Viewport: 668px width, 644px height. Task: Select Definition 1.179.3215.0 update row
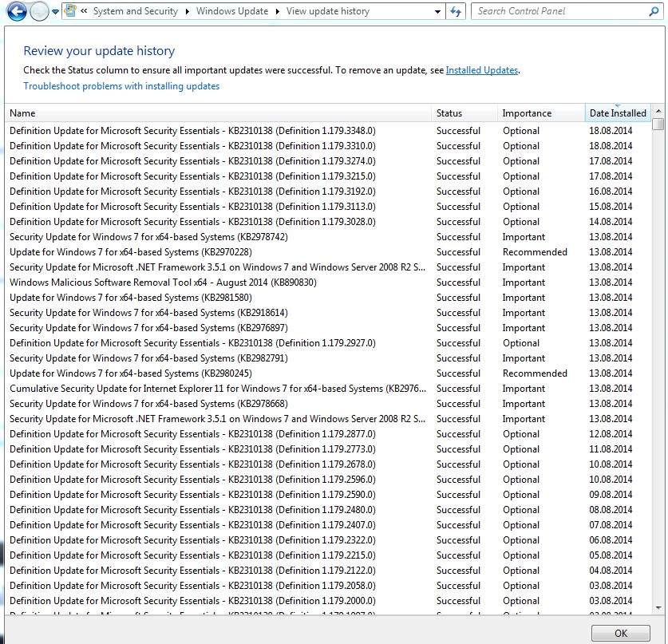point(328,176)
